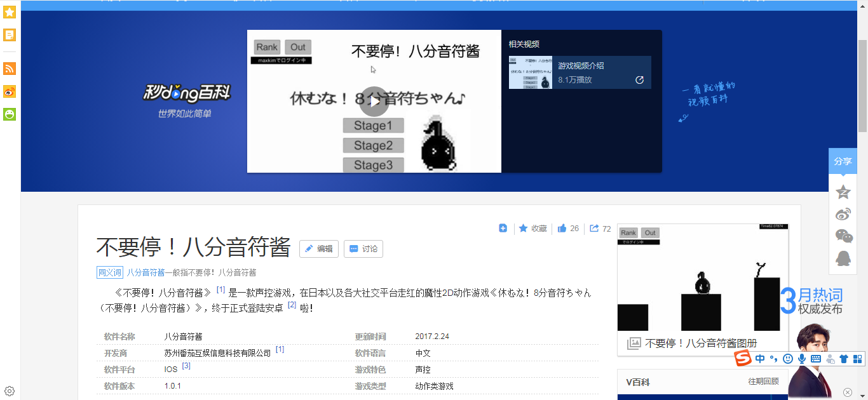Click the related video title 游戏视频介绍

pyautogui.click(x=581, y=65)
